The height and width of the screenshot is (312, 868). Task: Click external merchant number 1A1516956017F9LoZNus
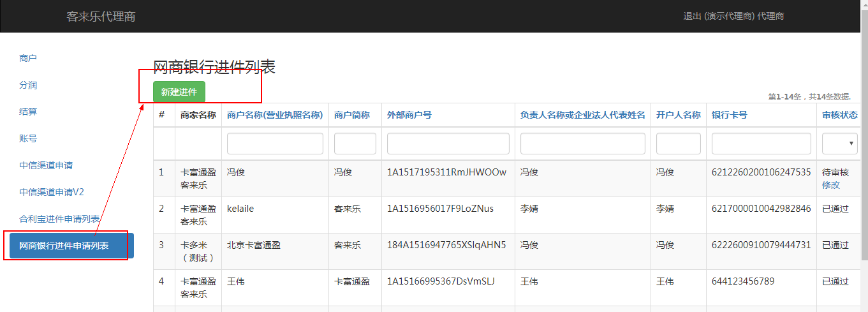(440, 209)
